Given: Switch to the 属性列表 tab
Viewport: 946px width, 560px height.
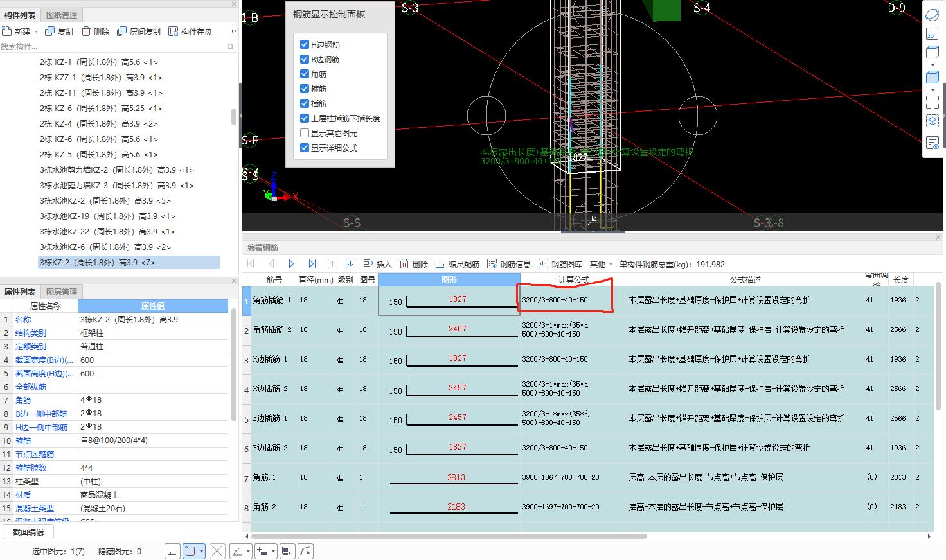Looking at the screenshot, I should [x=20, y=292].
